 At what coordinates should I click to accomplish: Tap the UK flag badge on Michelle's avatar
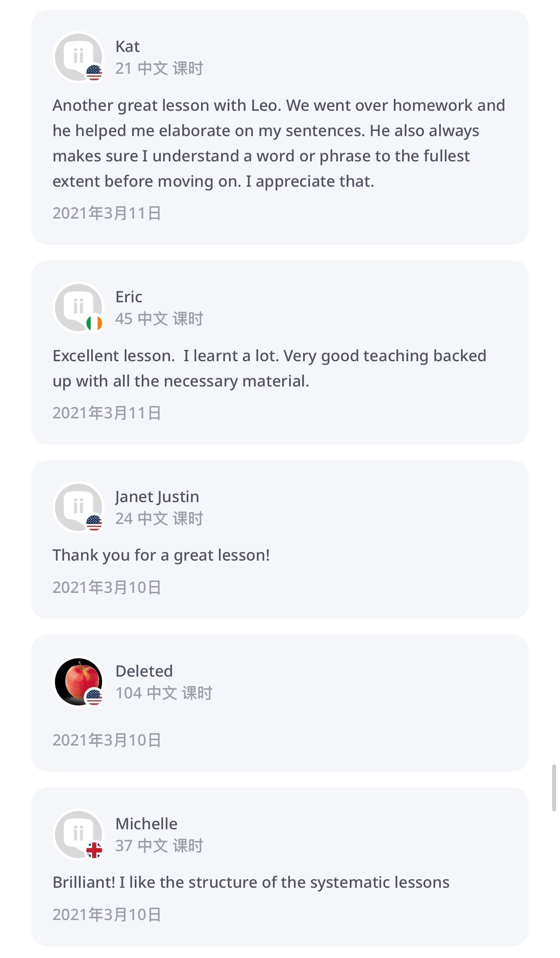click(x=94, y=850)
